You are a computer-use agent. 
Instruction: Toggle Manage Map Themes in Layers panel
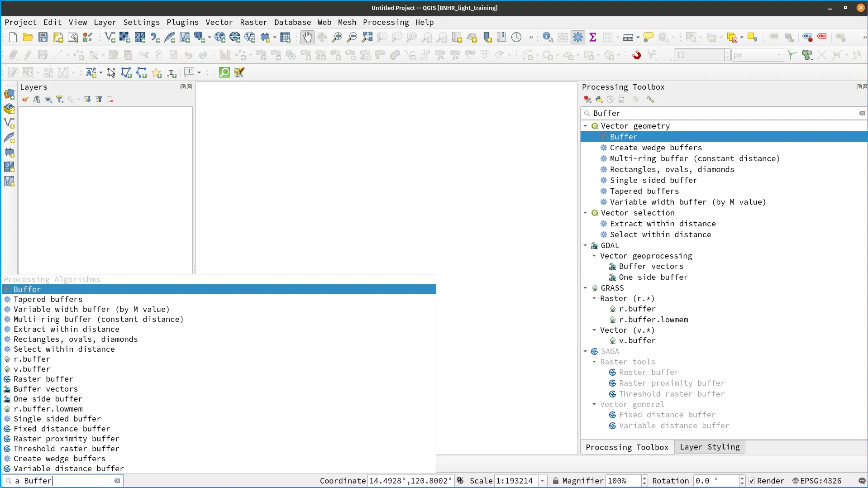tap(48, 99)
